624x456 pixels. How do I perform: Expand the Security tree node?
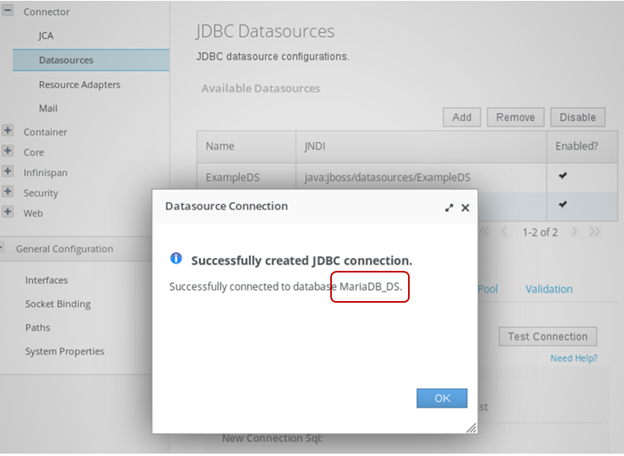click(8, 192)
